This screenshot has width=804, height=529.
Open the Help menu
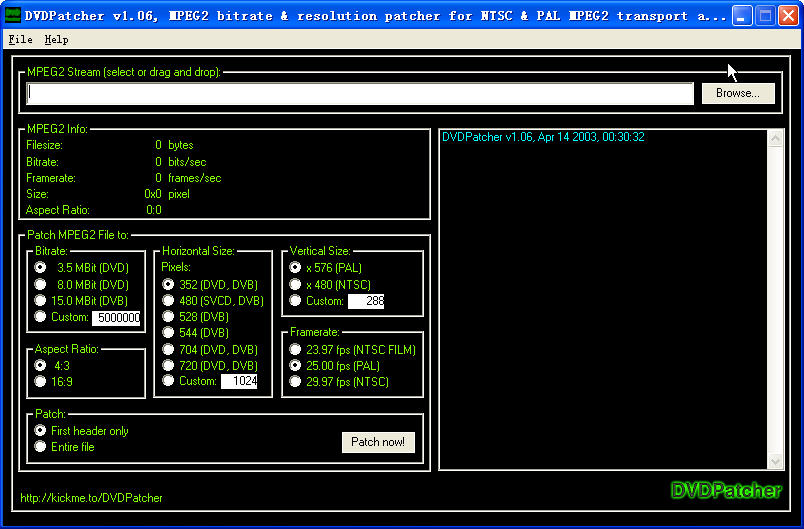click(x=56, y=39)
